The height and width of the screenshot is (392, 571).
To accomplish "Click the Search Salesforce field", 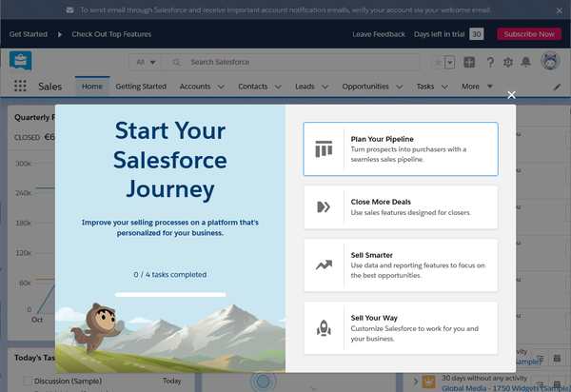I will click(290, 62).
